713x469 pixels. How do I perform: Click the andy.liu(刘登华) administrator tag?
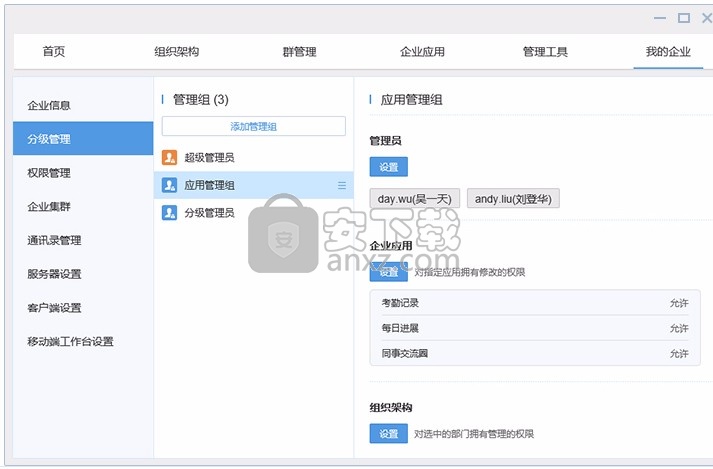513,199
